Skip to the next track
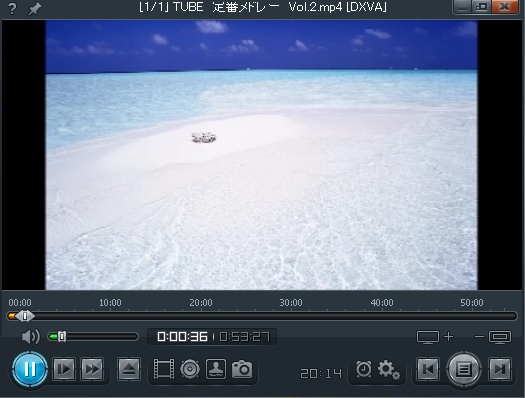Viewport: 525px width, 398px height. click(x=500, y=369)
